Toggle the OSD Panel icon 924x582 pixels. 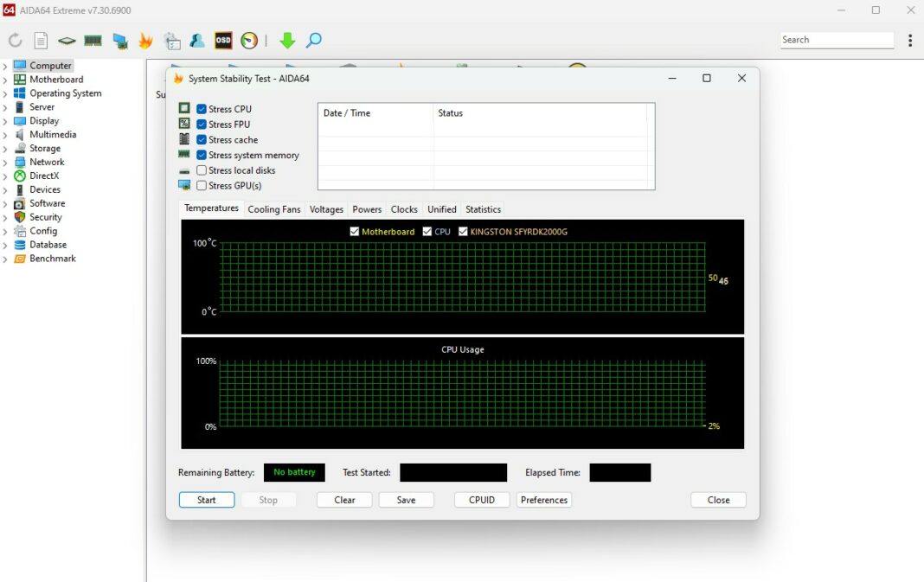222,40
